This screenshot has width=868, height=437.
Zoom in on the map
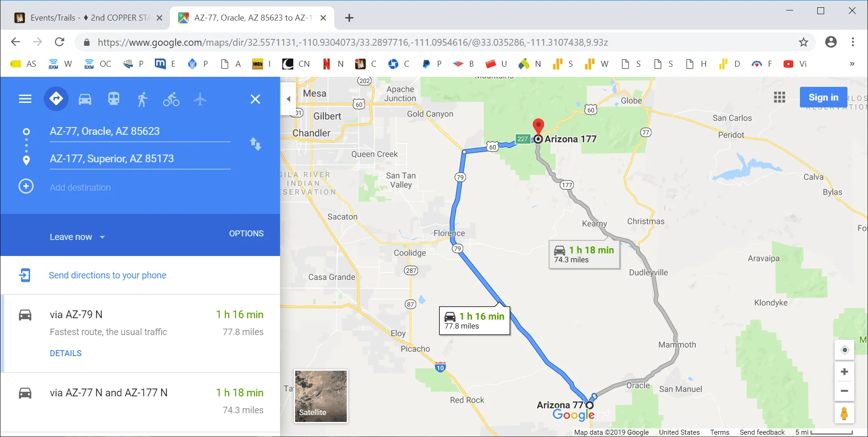(844, 372)
